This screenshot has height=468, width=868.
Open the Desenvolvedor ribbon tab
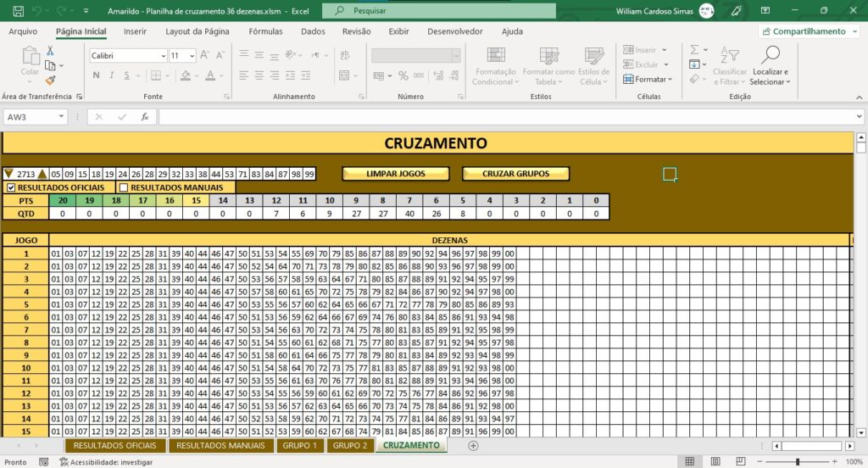coord(455,31)
